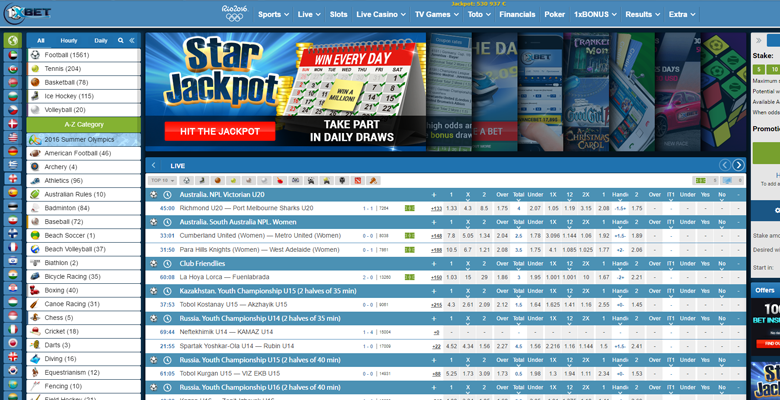This screenshot has width=780, height=400.
Task: Expand bet slip double-arrow icon
Action: [759, 40]
